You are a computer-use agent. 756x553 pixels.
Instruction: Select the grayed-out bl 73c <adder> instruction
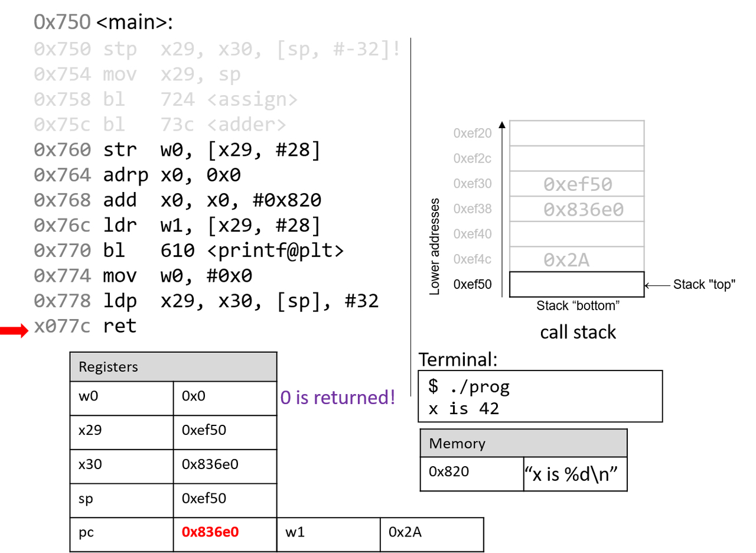click(x=159, y=125)
